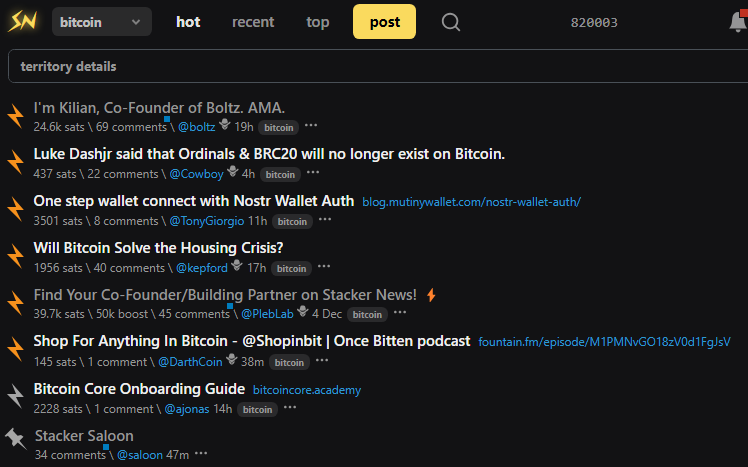This screenshot has width=748, height=467.
Task: Click the yellow post button
Action: [x=384, y=22]
